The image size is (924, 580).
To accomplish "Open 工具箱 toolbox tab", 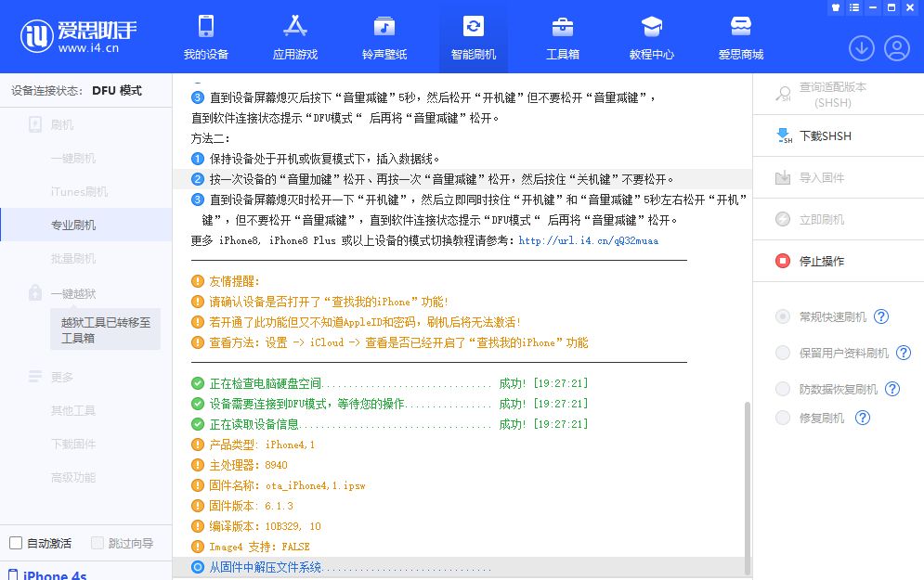I will click(x=562, y=37).
